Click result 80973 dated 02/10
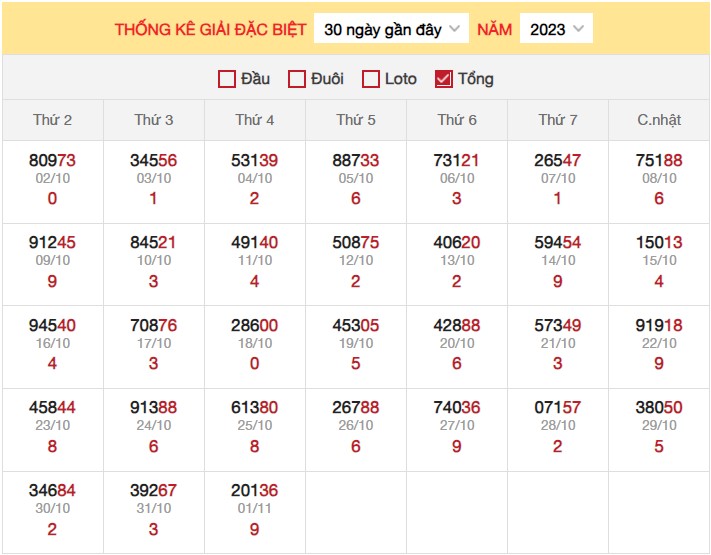Viewport: 711px width, 555px height. pyautogui.click(x=52, y=160)
